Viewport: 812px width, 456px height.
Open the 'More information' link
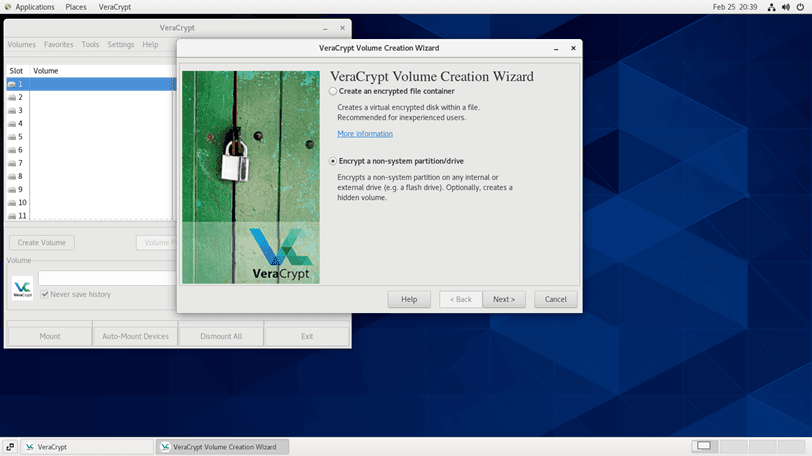click(365, 134)
